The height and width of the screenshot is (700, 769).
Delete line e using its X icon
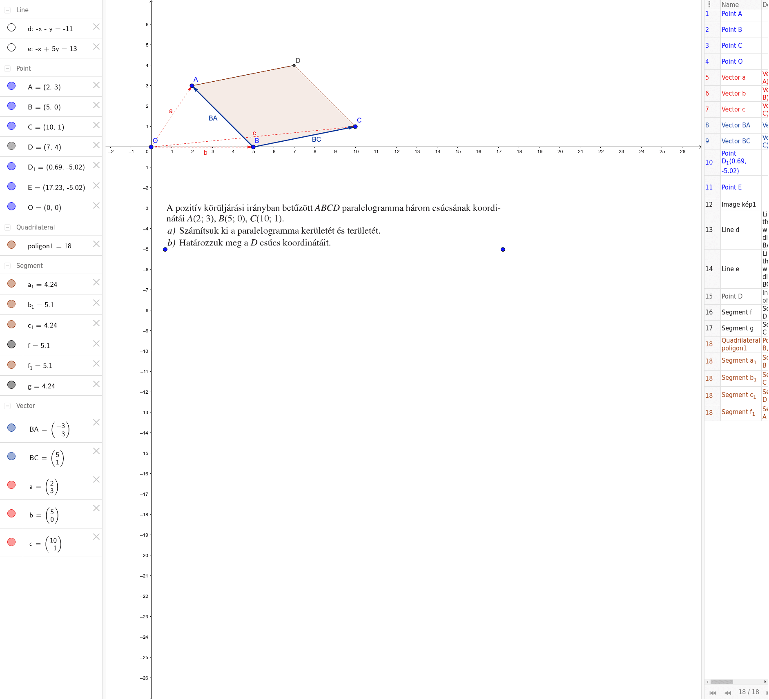tap(96, 47)
